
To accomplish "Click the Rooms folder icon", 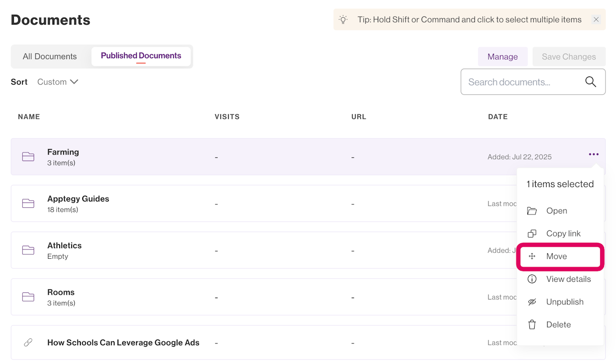I will 28,297.
